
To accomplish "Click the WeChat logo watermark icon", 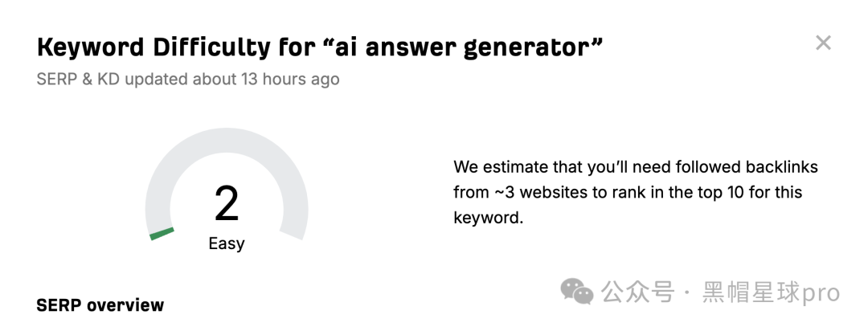I will tap(577, 292).
